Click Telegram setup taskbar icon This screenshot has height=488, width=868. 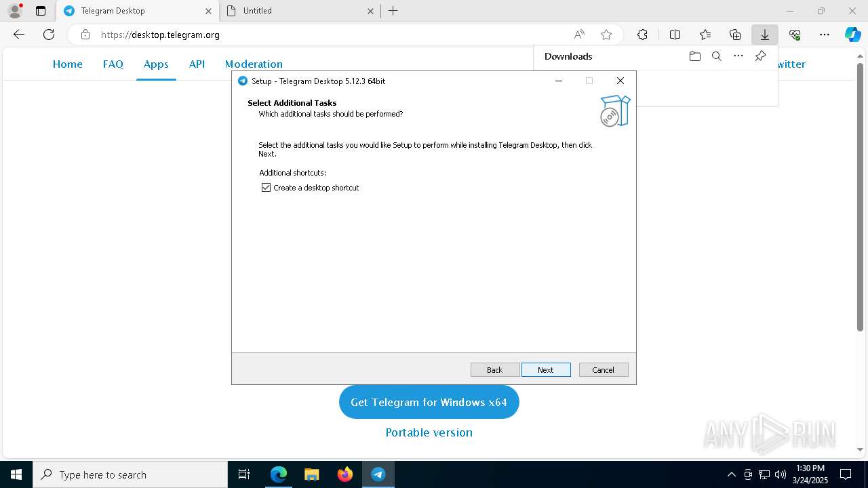pos(378,474)
